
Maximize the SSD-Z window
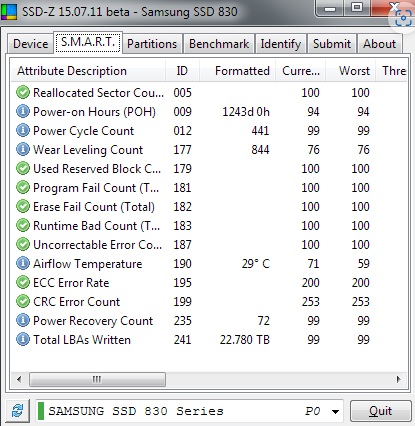tap(357, 8)
